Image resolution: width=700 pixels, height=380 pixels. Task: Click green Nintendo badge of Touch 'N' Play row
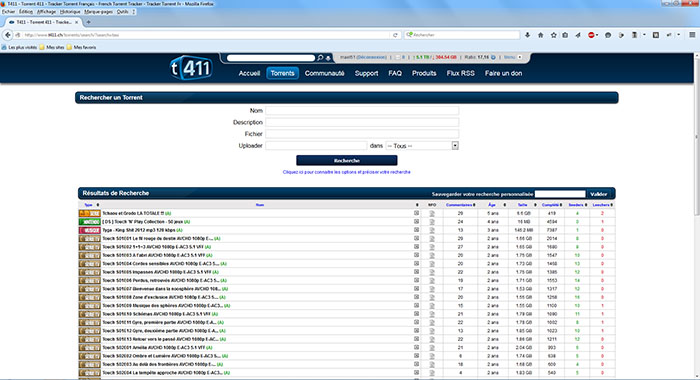[90, 222]
